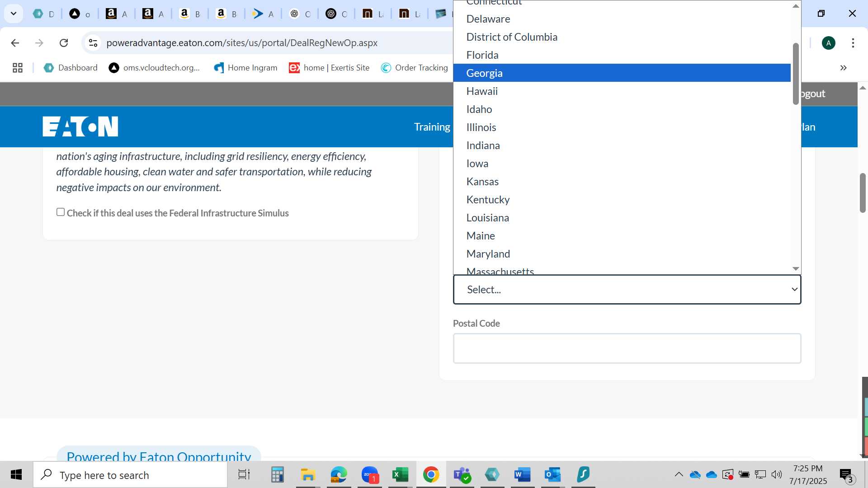Image resolution: width=868 pixels, height=488 pixels.
Task: Switch to the tab labeled o
Action: point(80,14)
